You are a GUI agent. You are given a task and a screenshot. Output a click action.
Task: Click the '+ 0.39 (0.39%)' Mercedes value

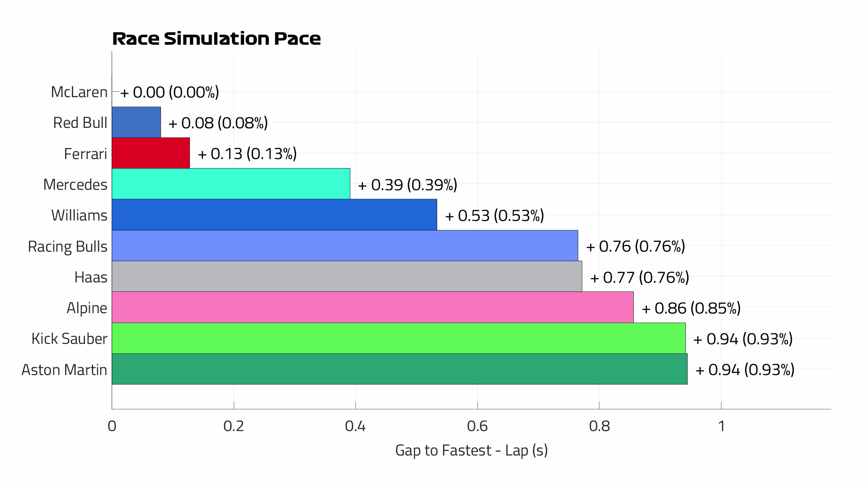407,184
